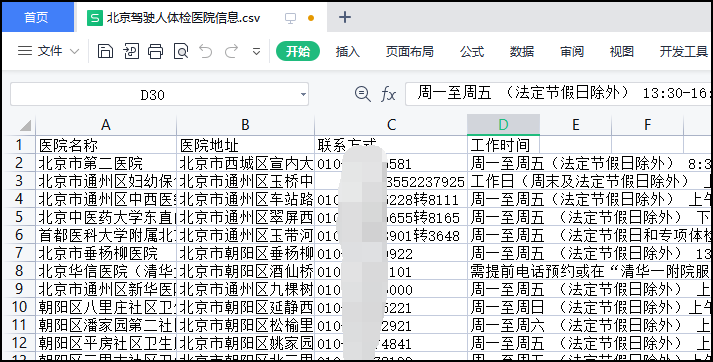This screenshot has width=713, height=362.
Task: Switch to the 审阅 tab
Action: pos(572,51)
